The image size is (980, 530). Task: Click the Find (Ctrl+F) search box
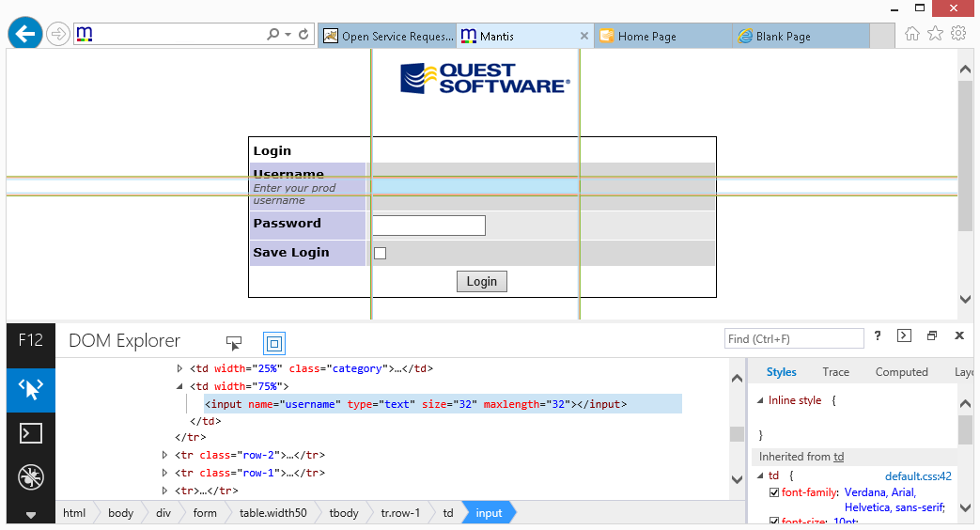tap(794, 338)
